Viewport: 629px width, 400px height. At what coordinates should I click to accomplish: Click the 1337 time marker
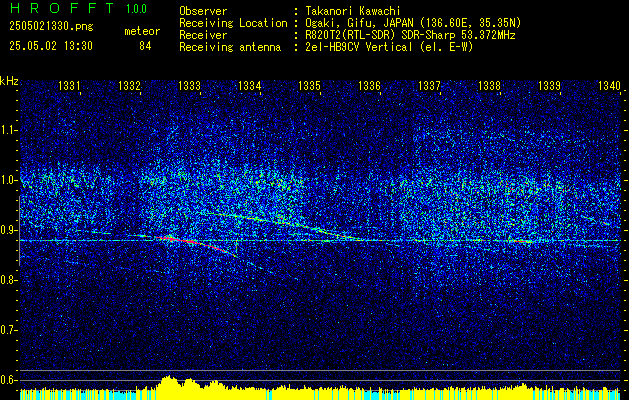point(429,86)
